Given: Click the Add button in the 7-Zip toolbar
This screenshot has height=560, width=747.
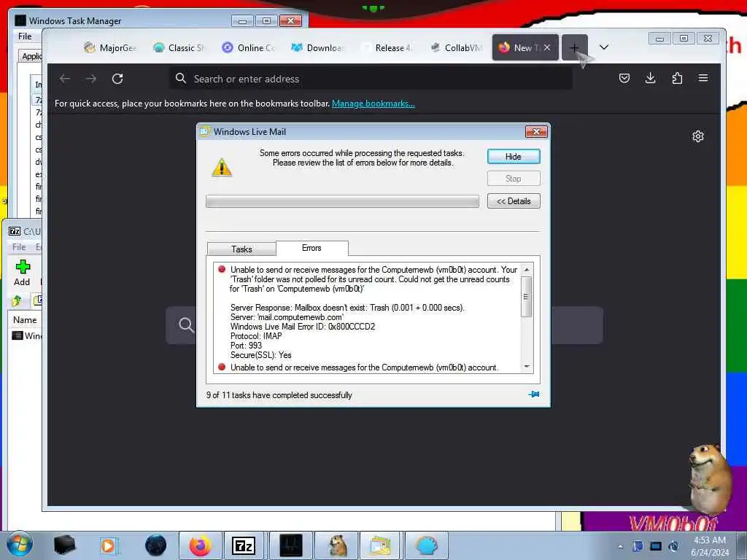Looking at the screenshot, I should coord(22,273).
